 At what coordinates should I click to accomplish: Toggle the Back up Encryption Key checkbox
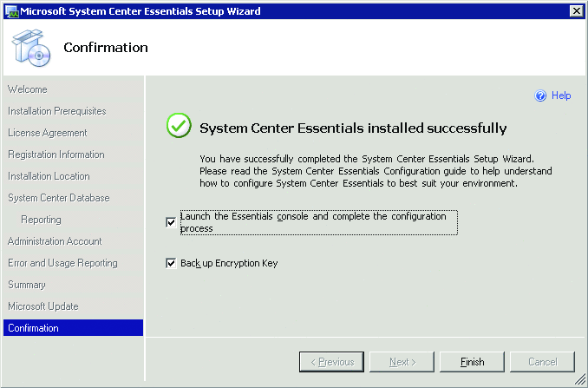[171, 263]
